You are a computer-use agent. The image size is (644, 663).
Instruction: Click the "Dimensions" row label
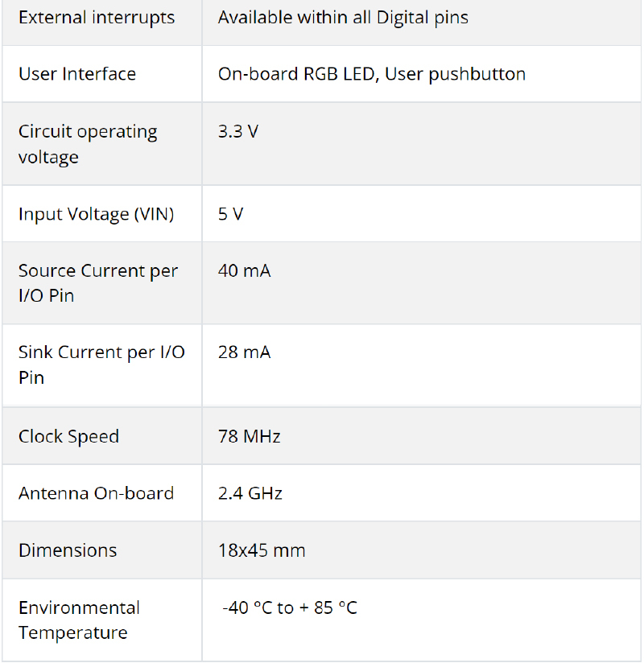click(x=68, y=550)
